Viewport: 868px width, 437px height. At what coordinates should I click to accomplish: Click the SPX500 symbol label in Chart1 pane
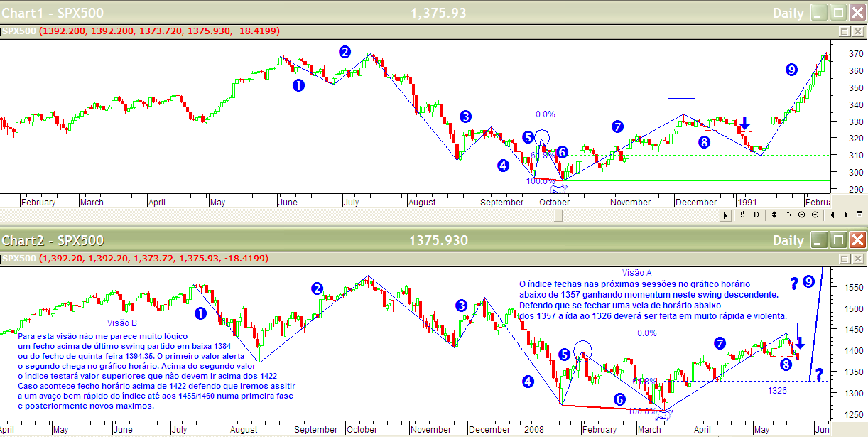19,31
